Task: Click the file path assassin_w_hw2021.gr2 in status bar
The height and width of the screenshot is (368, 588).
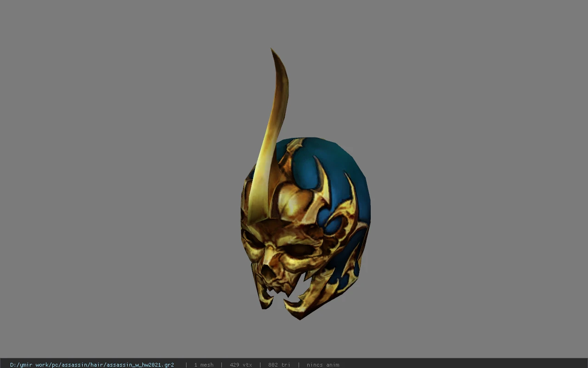Action: [x=92, y=365]
